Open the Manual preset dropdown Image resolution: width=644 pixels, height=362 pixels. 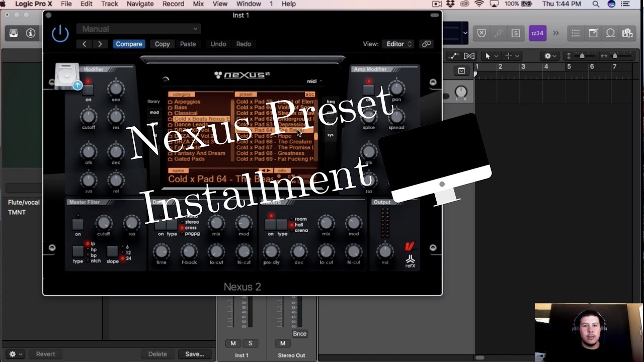pyautogui.click(x=139, y=29)
